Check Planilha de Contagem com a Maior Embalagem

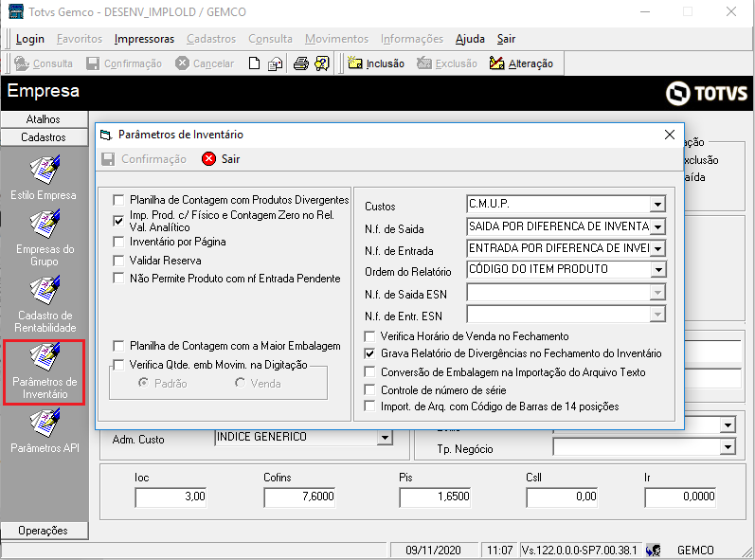(118, 346)
